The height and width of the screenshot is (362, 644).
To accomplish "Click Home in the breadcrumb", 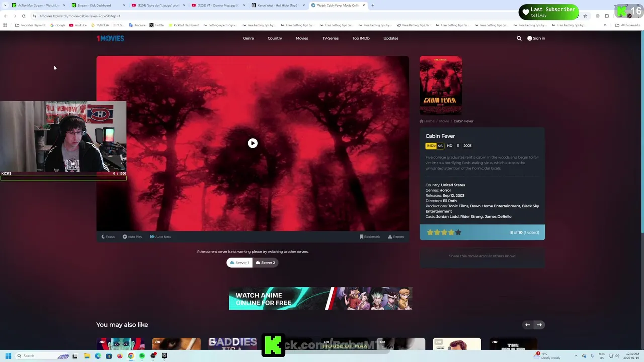I will (427, 121).
